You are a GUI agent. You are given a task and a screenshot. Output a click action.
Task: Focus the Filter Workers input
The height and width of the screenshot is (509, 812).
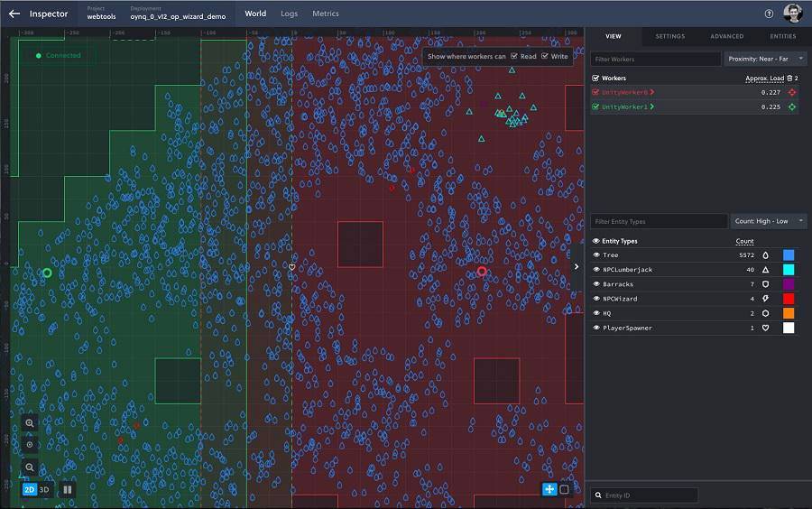656,59
